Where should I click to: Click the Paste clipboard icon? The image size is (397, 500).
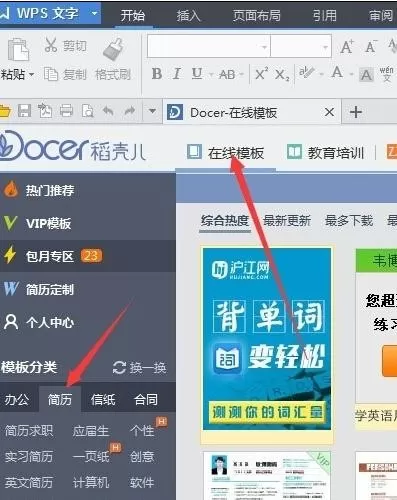pos(18,49)
